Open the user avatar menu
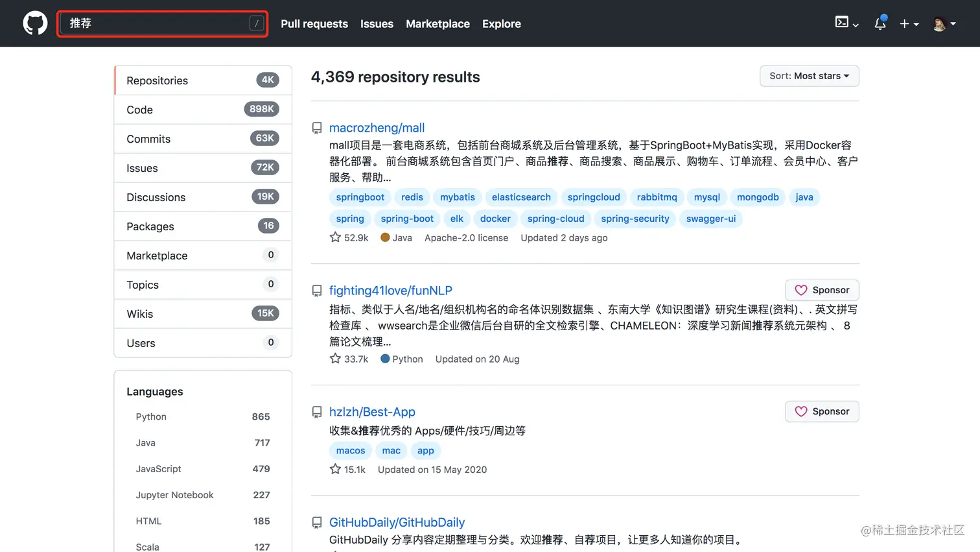Viewport: 980px width, 552px height. coord(944,23)
